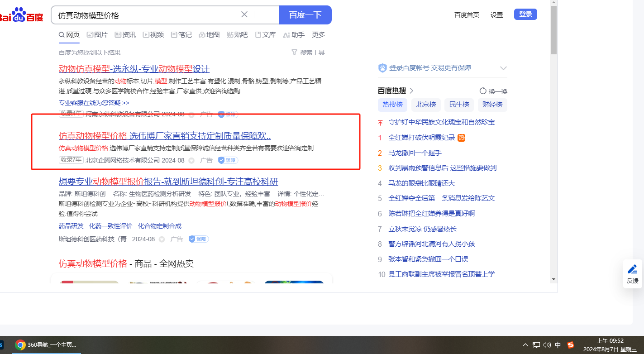Switch to the 文库 tab

(x=266, y=35)
